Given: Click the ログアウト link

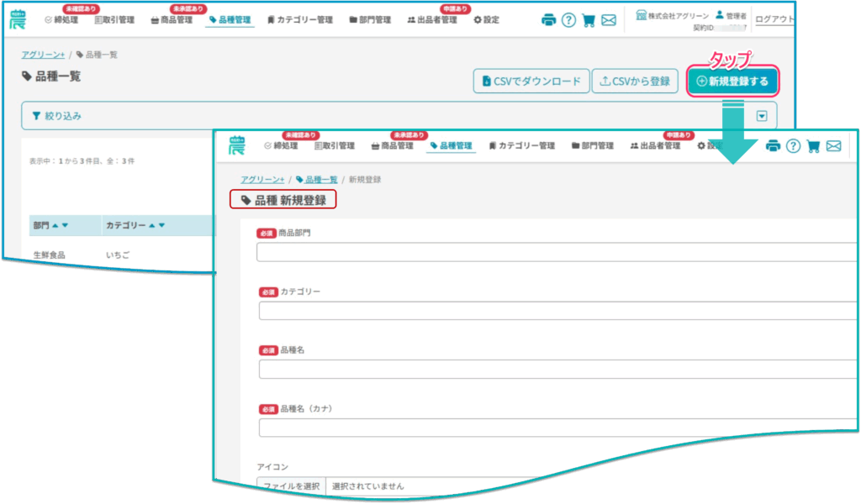Looking at the screenshot, I should [x=774, y=20].
